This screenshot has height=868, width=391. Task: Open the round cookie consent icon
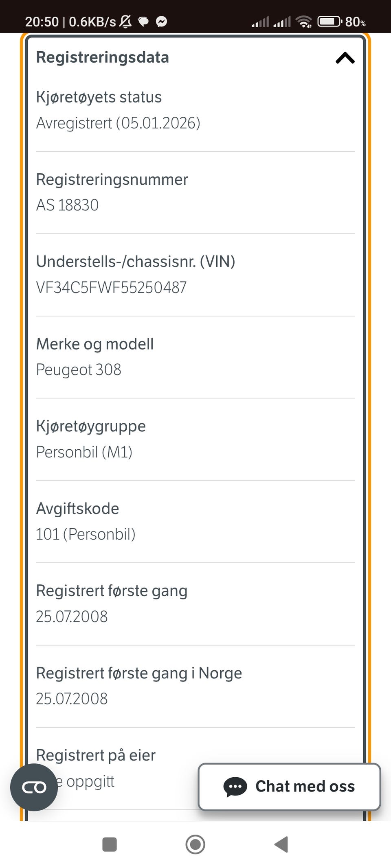[34, 787]
